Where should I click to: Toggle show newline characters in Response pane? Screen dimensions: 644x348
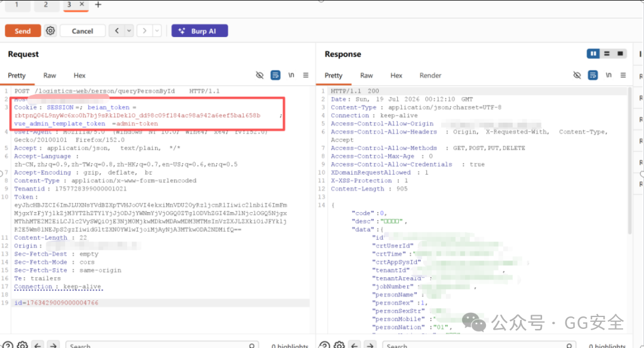click(609, 75)
